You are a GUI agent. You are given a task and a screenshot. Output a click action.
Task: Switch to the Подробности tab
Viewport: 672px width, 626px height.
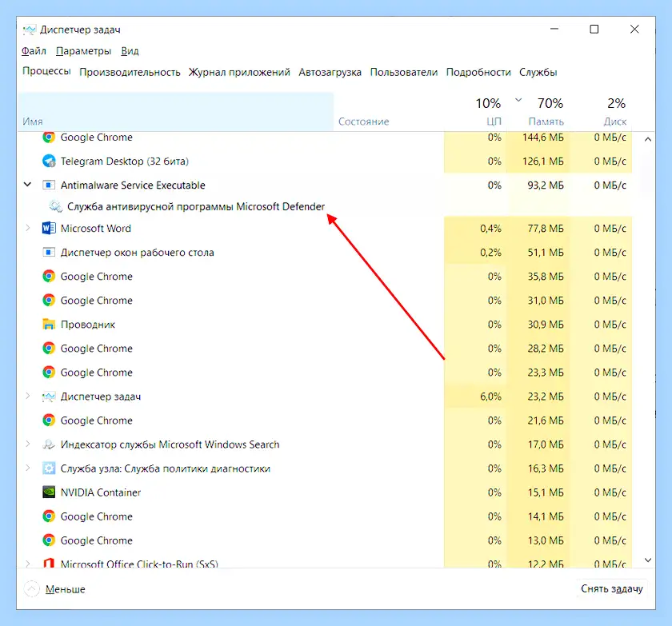coord(478,73)
